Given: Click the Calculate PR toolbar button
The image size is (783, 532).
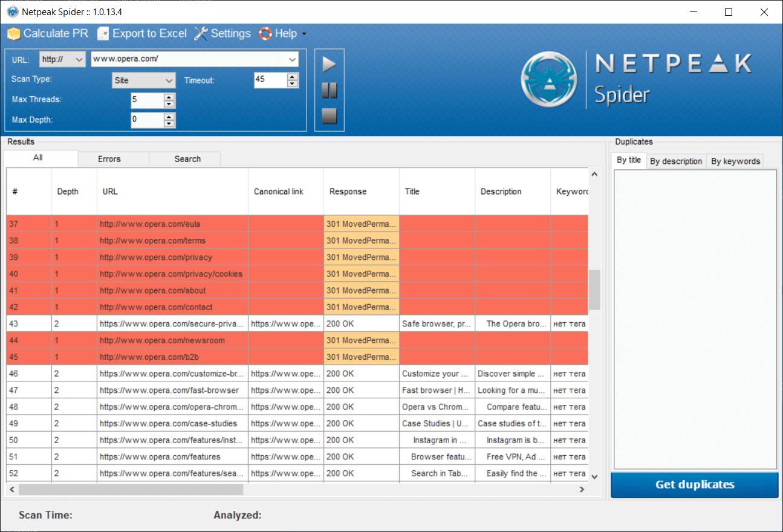Looking at the screenshot, I should pos(48,34).
